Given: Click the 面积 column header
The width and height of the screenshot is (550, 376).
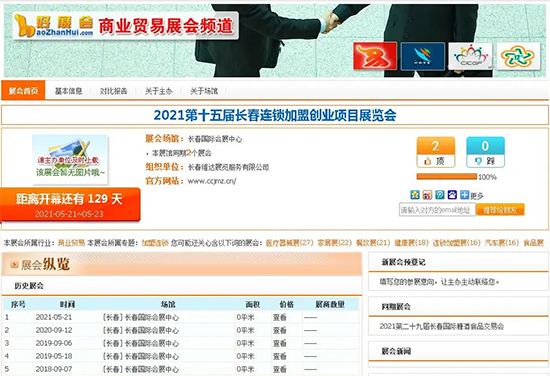Looking at the screenshot, I should tap(253, 304).
